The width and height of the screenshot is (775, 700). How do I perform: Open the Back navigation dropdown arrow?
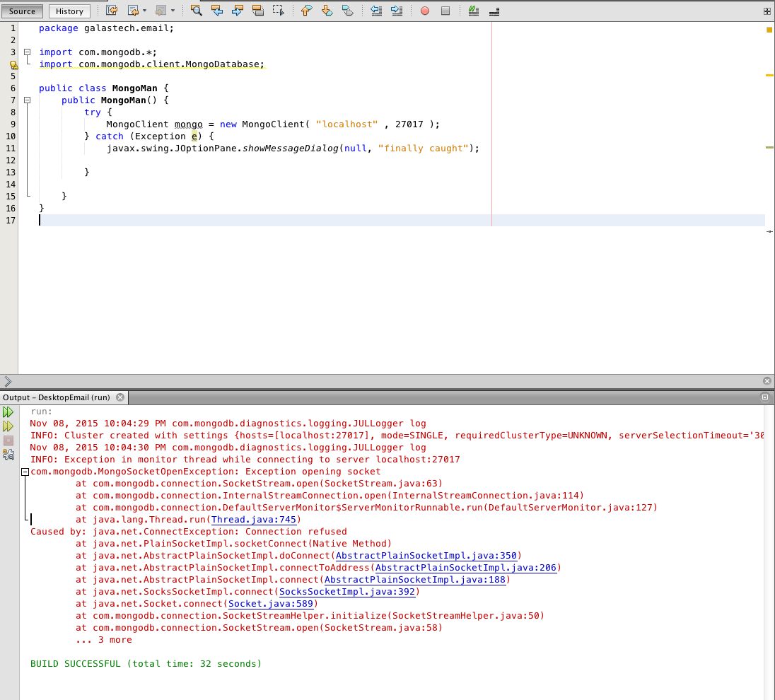coord(144,11)
